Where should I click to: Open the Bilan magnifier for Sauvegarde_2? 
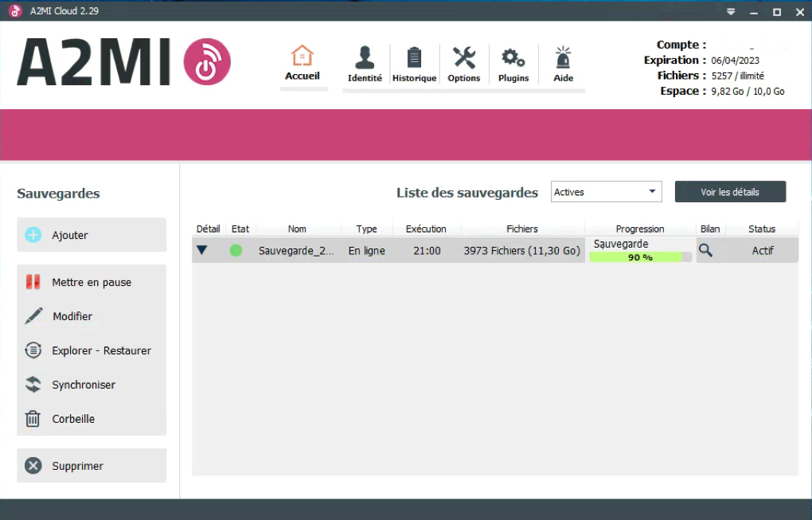click(705, 251)
